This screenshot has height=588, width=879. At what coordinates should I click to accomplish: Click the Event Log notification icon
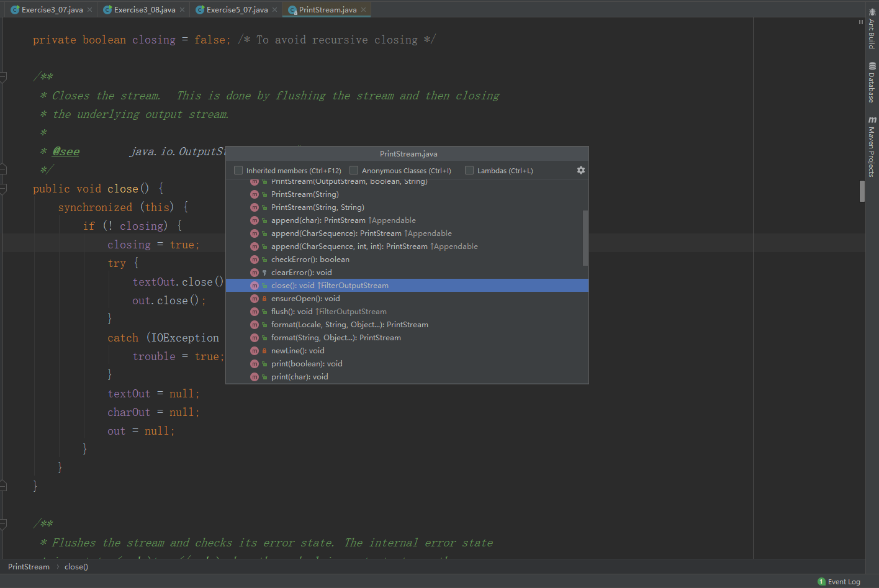(821, 582)
